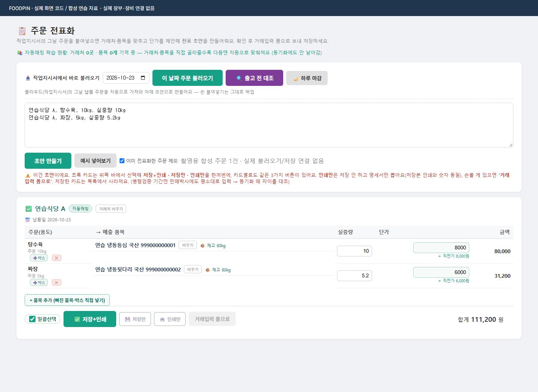Screen dimensions: 538x392
Task: Click the clipboard icon beside 주문 전표화
Action: pos(22,31)
